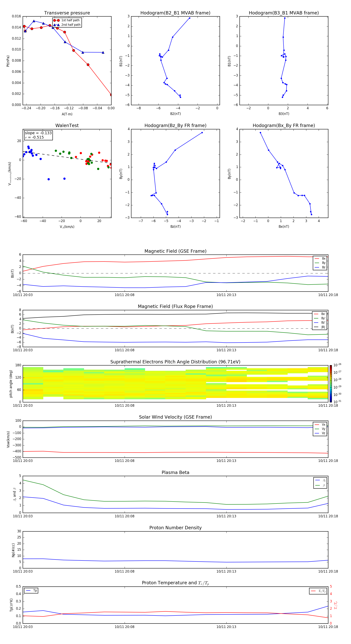The width and height of the screenshot is (351, 644).
Task: Click the 'B2(nT)' x-axis label
Action: pyautogui.click(x=175, y=114)
